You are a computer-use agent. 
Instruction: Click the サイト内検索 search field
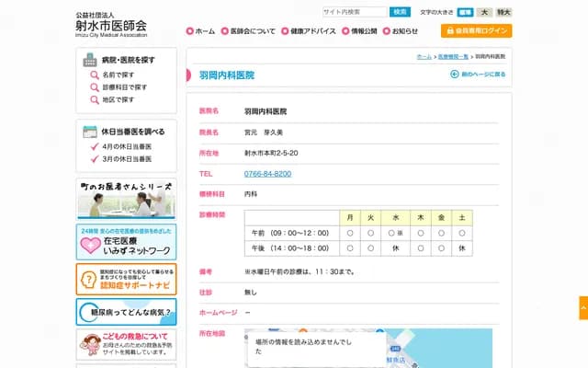pos(354,12)
